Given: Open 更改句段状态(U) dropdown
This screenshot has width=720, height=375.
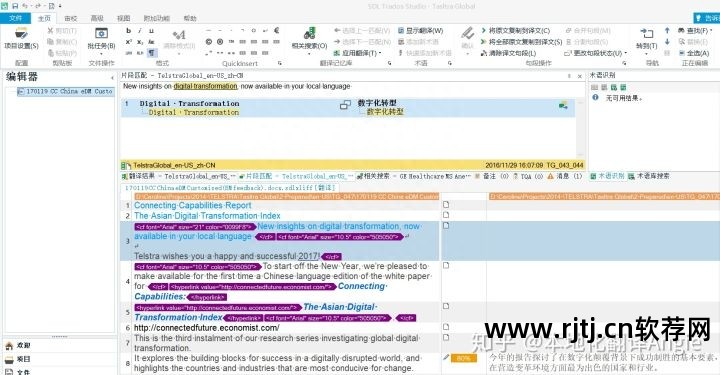Looking at the screenshot, I should [596, 53].
